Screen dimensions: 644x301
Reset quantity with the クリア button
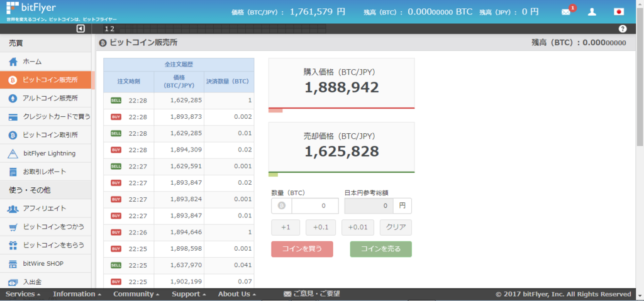396,227
